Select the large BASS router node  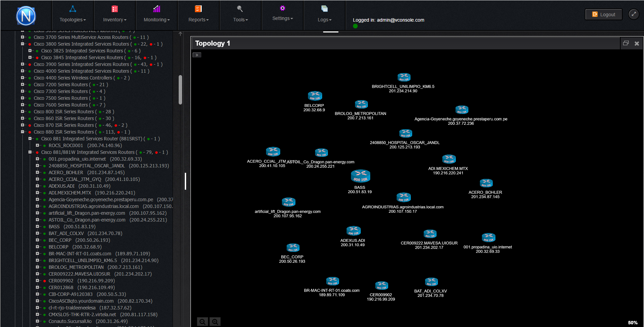(x=360, y=176)
